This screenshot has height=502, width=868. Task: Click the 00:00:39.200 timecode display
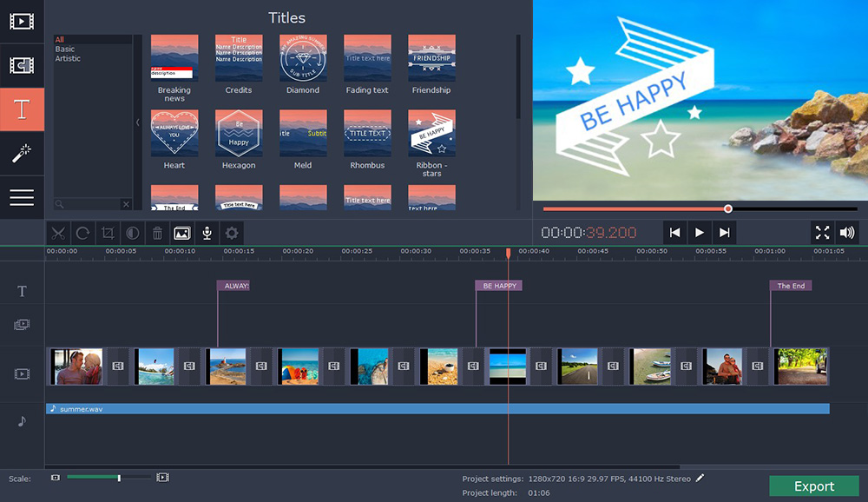click(589, 233)
